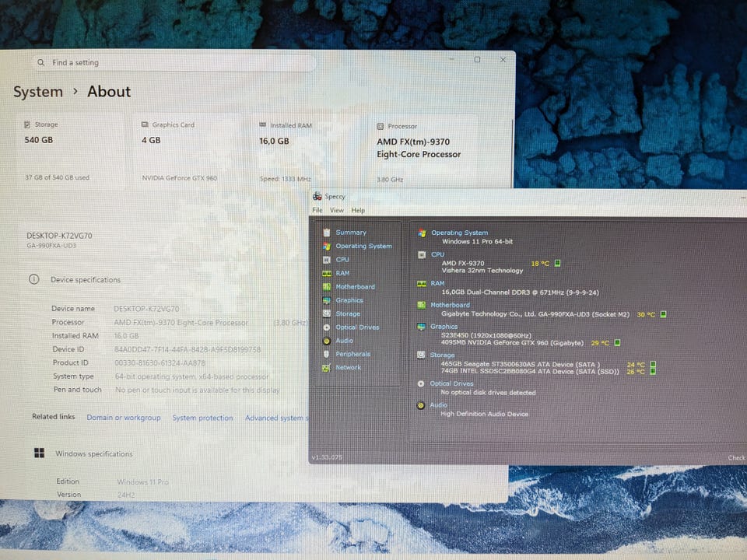Click Optical Drives icon in summary pane
The image size is (747, 560).
tap(421, 383)
